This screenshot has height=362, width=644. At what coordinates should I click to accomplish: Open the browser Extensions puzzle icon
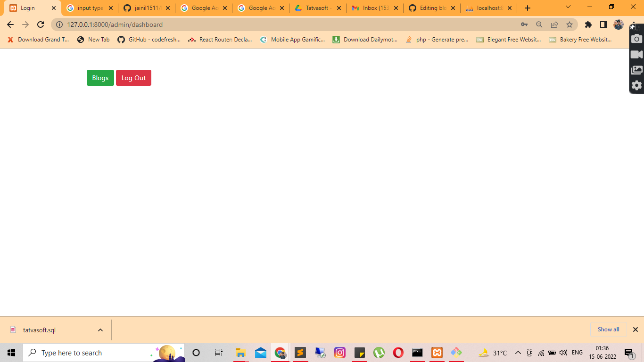588,25
